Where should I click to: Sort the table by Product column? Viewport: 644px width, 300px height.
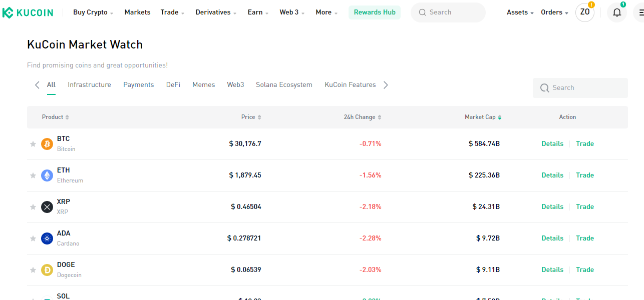[56, 117]
